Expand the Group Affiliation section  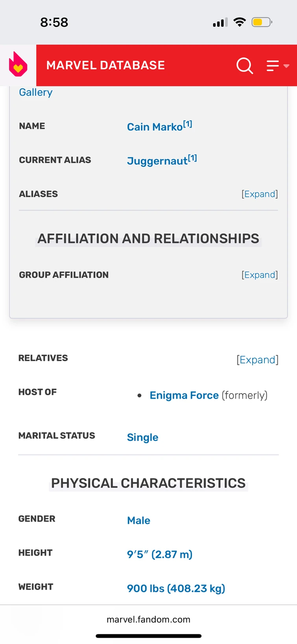click(x=260, y=275)
